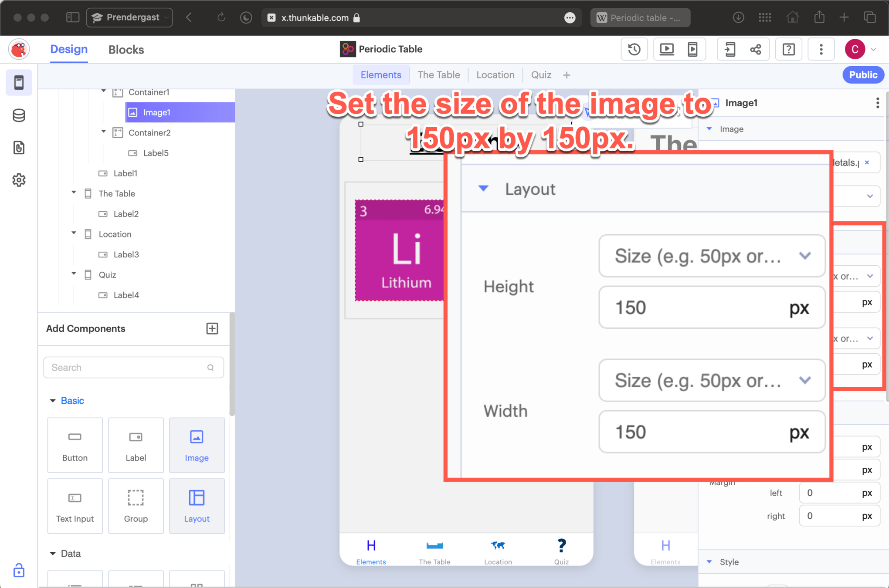Open the Assets sidebar icon
This screenshot has height=588, width=889.
[x=19, y=148]
